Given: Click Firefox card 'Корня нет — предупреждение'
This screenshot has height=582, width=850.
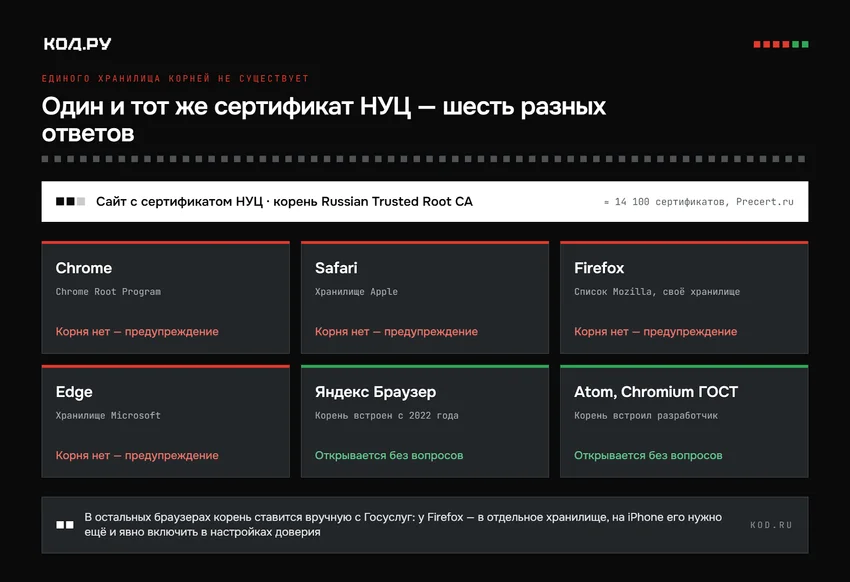Looking at the screenshot, I should [655, 332].
